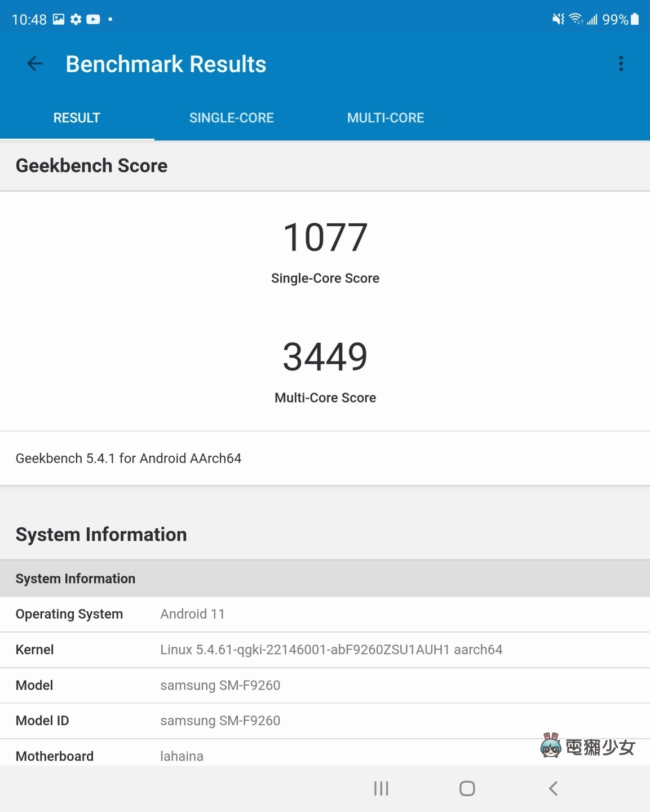Select the Kernel information row
The image size is (650, 812).
pos(325,650)
